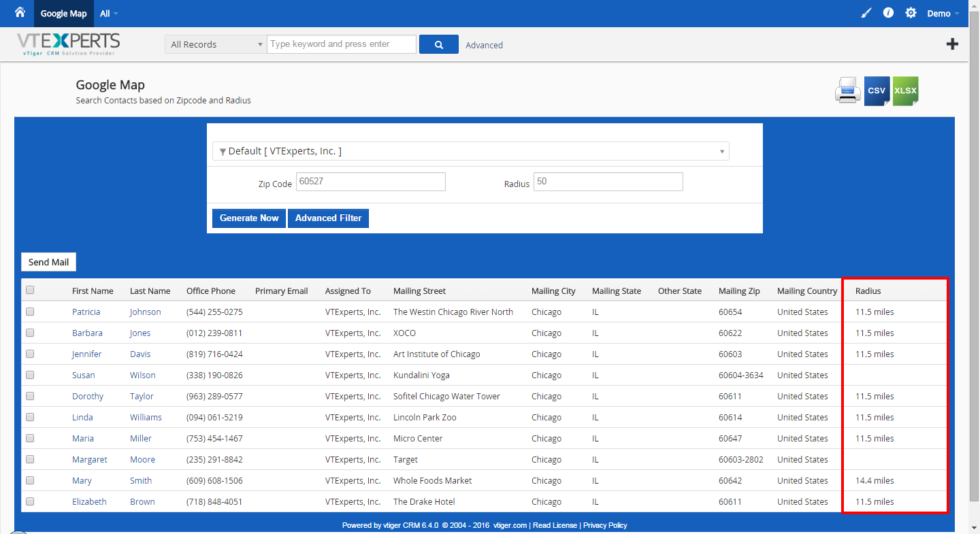
Task: Expand the Default VTExperts filter dropdown
Action: click(x=471, y=151)
